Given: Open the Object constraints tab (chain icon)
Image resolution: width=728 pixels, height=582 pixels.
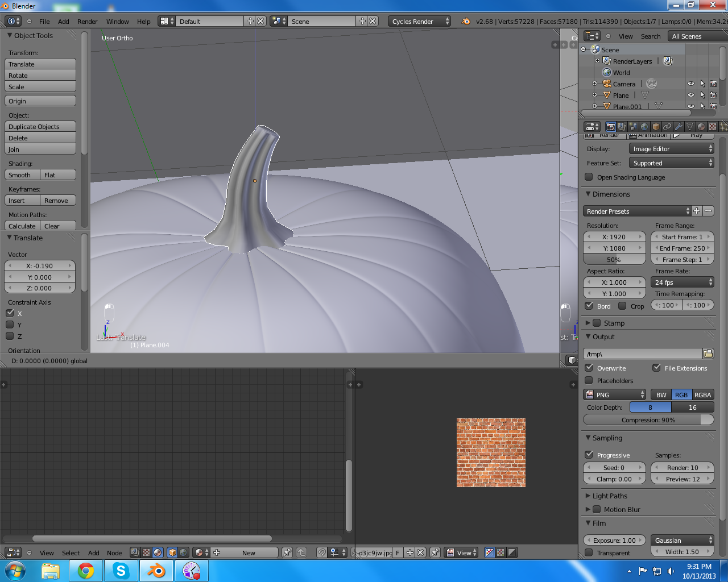Looking at the screenshot, I should 667,127.
